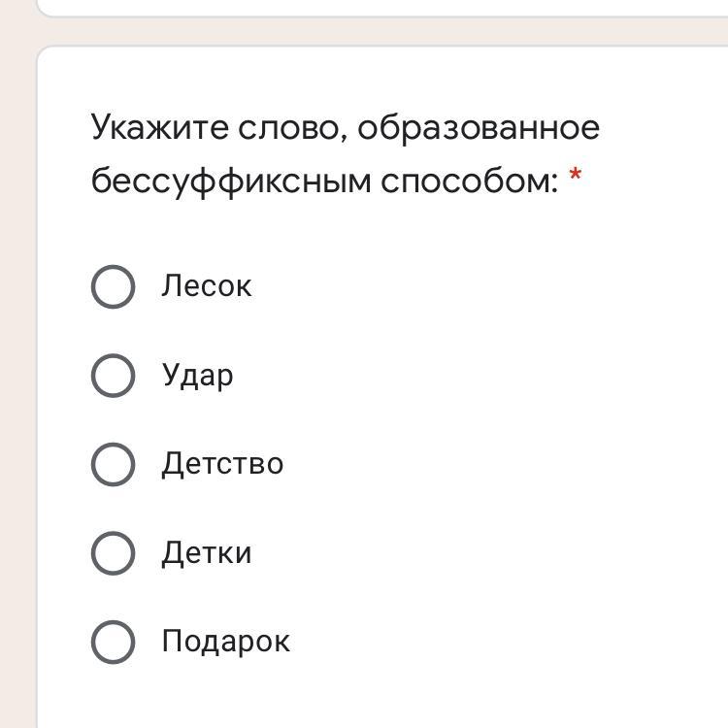Click the answer label text "Детки"
The height and width of the screenshot is (728, 728).
207,553
